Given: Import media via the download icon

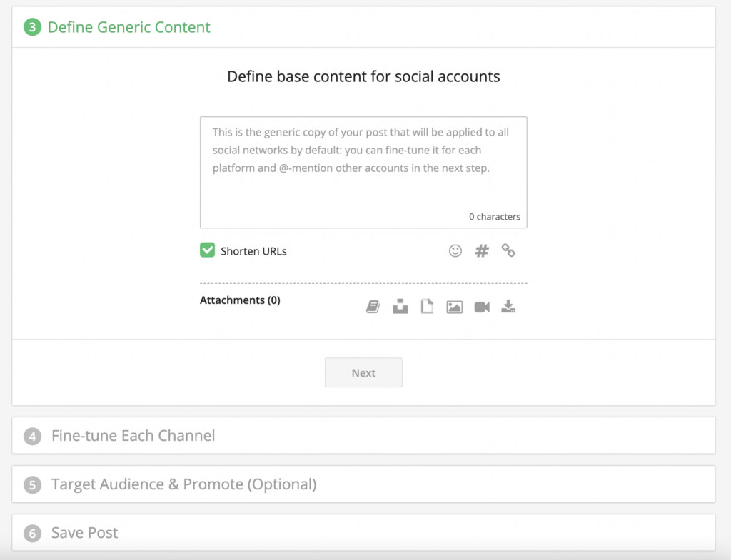Looking at the screenshot, I should [x=508, y=306].
